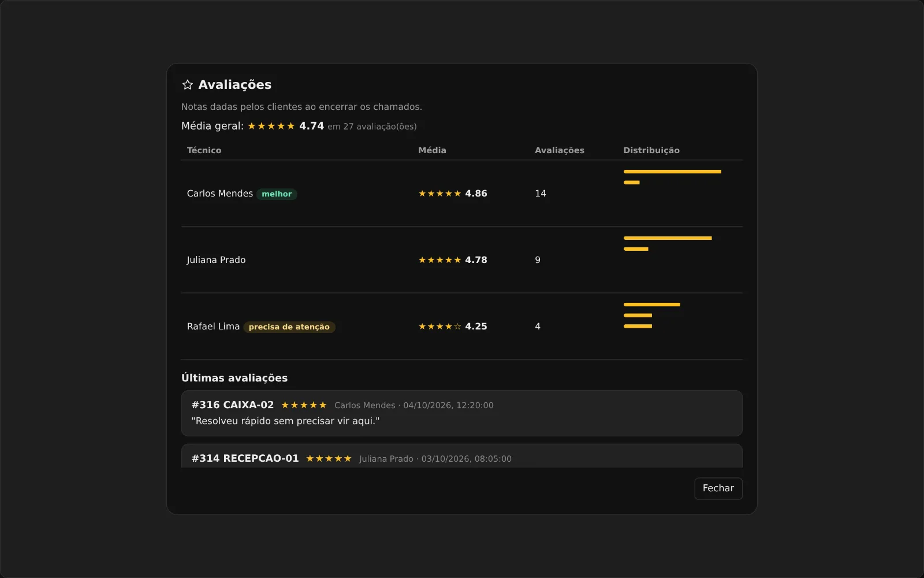This screenshot has width=924, height=578.
Task: Click 'Juliana Prado · 03/10/2026, 08:05:00' in review #314
Action: (x=435, y=459)
